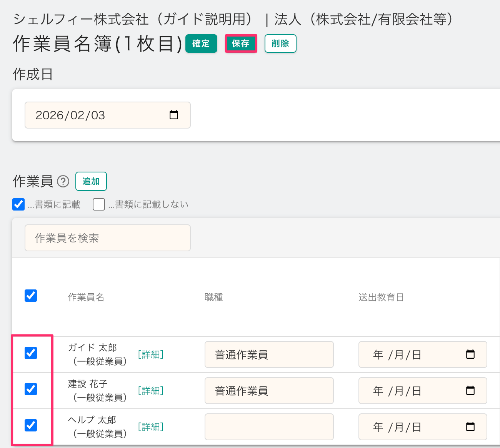The height and width of the screenshot is (448, 500).
Task: Click the help icon beside 作業員
Action: (63, 181)
